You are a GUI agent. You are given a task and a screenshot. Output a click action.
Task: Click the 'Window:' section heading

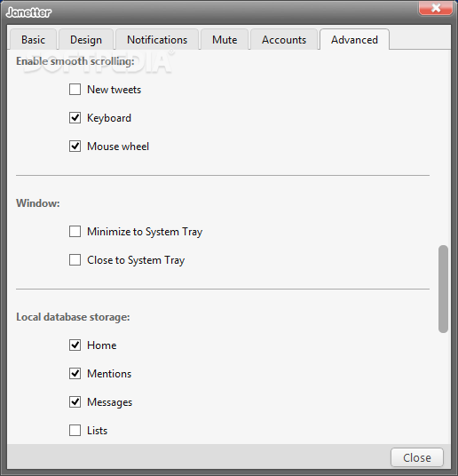[38, 203]
